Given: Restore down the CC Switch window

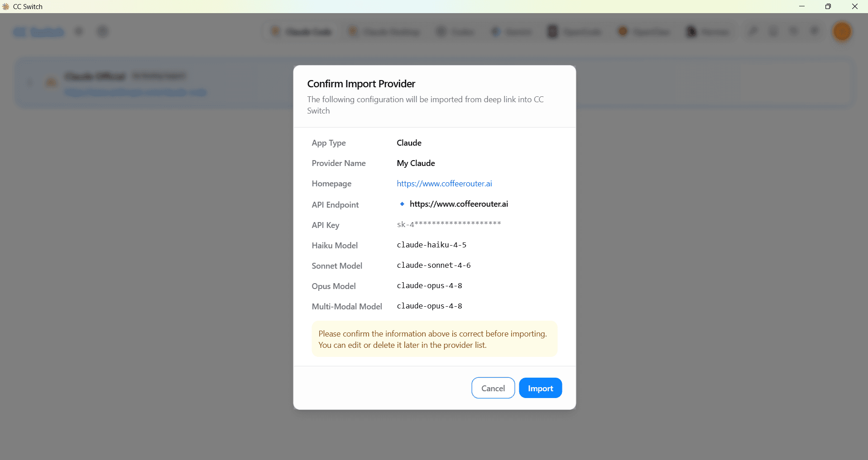Looking at the screenshot, I should [x=828, y=6].
